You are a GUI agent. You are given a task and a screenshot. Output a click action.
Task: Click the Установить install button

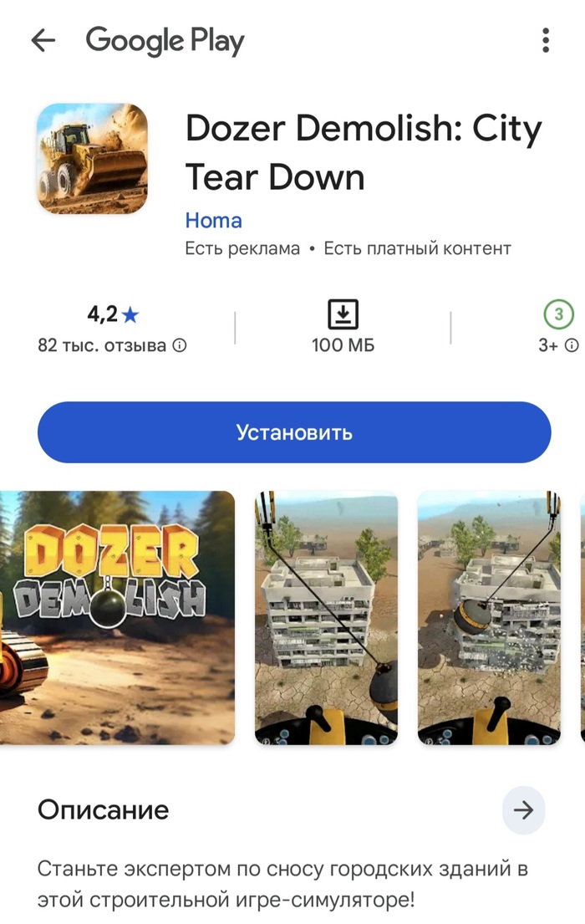pyautogui.click(x=294, y=432)
